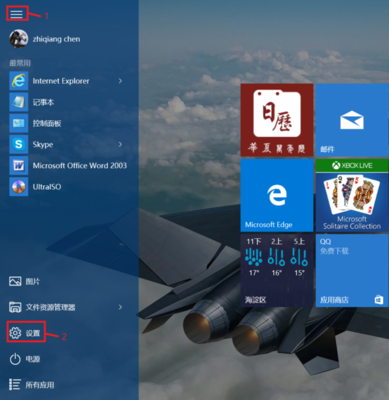Open the red calendar (日历) tile
Screen dimensions: 389x400
pyautogui.click(x=277, y=120)
